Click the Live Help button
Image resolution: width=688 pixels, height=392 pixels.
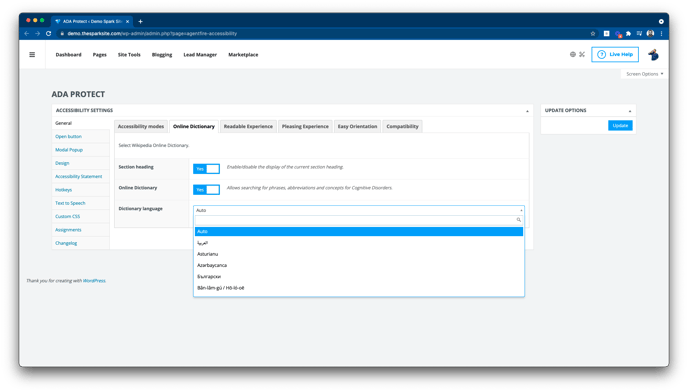[615, 54]
